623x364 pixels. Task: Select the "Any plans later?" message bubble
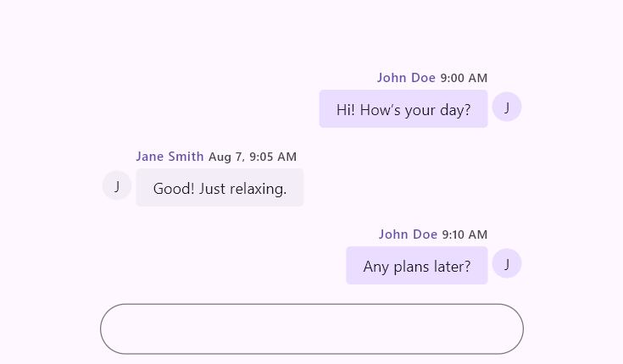click(417, 265)
